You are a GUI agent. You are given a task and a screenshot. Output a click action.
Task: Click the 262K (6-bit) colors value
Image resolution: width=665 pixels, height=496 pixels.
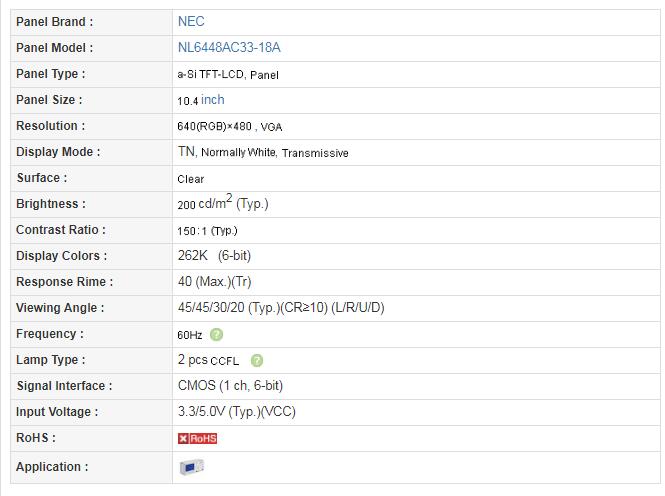(214, 256)
